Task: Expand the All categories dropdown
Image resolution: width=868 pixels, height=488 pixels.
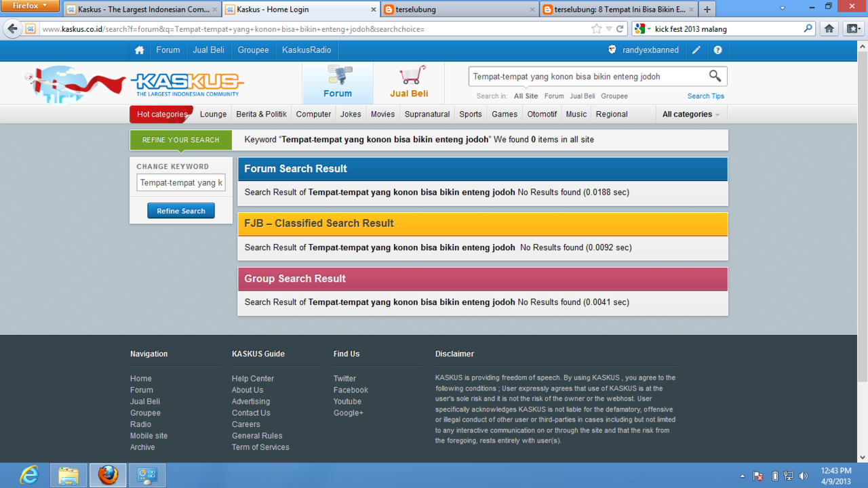Action: pos(691,115)
